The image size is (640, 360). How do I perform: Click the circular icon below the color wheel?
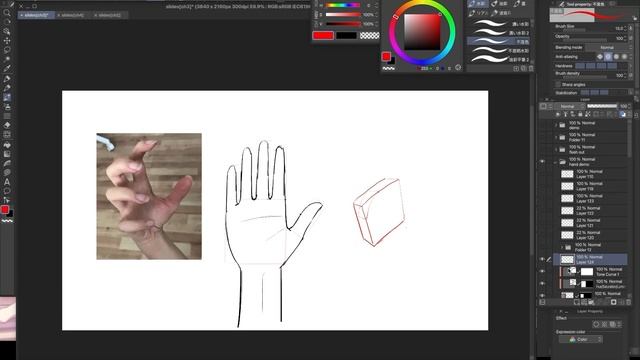coord(458,68)
